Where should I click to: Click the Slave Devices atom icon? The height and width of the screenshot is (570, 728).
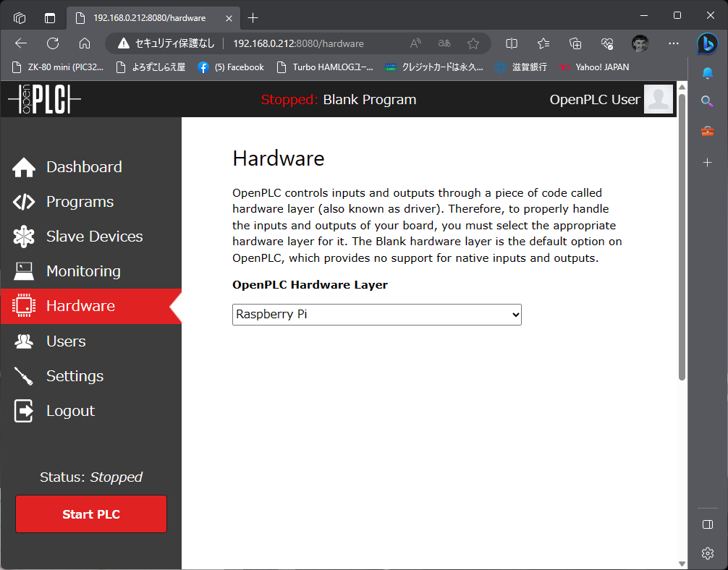24,237
